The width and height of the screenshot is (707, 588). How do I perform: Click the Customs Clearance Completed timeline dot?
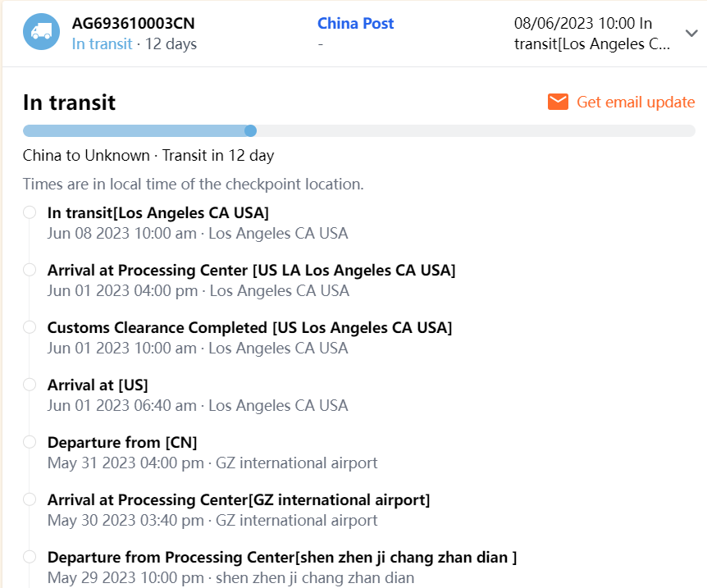tap(30, 327)
